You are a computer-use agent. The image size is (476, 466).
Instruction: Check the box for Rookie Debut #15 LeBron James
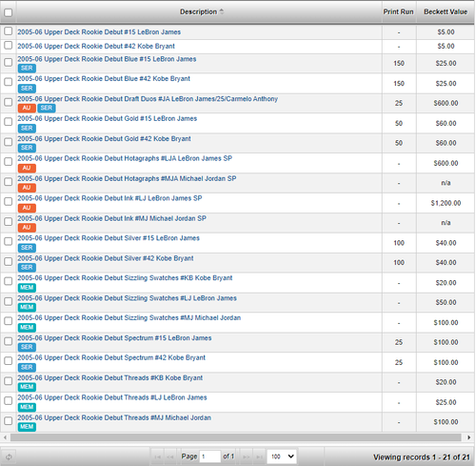[x=9, y=31]
